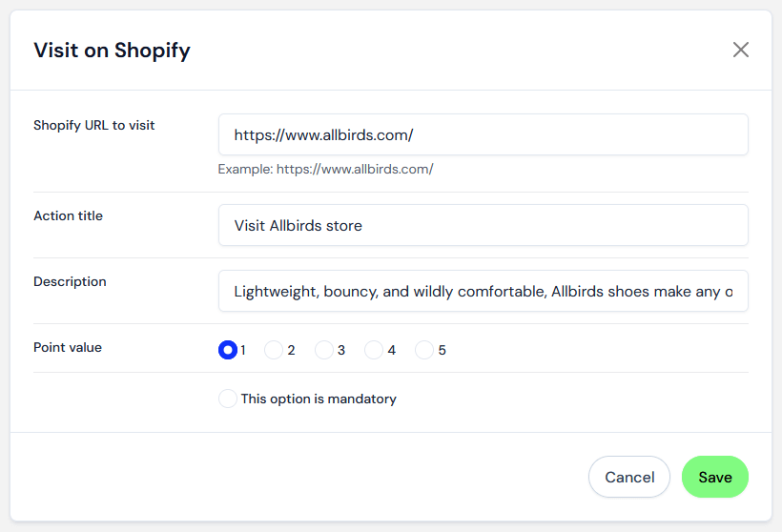Click the number 5 label beside its radio
Viewport: 782px width, 532px height.
coord(442,350)
